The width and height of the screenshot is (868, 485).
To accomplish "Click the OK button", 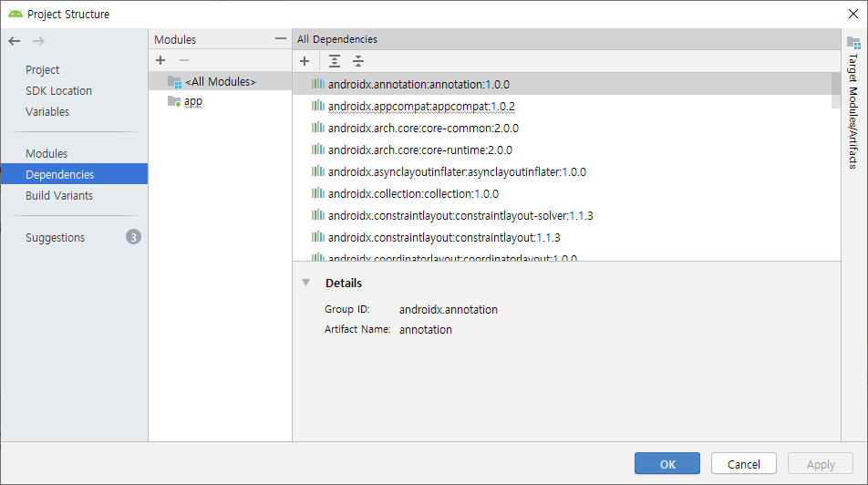I will click(667, 463).
